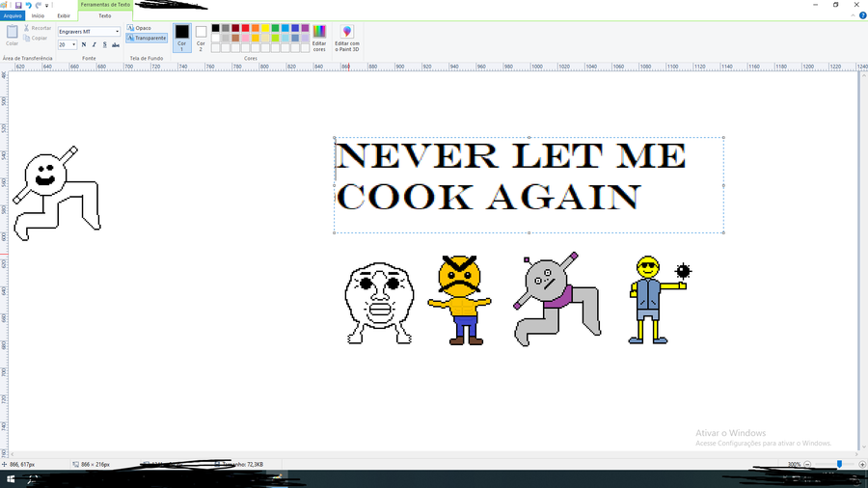Switch to the Exibir tab
The height and width of the screenshot is (488, 868).
64,15
